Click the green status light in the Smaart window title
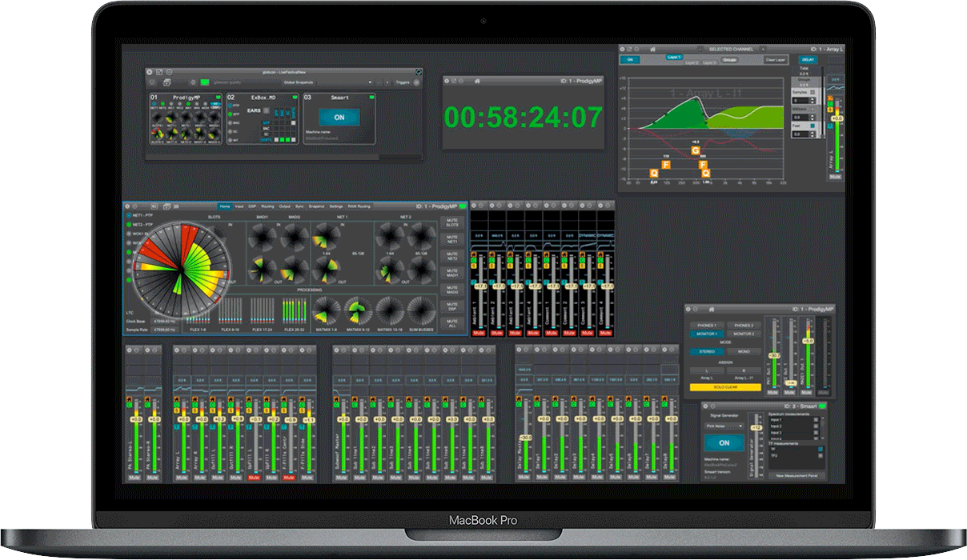967x560 pixels. [821, 407]
